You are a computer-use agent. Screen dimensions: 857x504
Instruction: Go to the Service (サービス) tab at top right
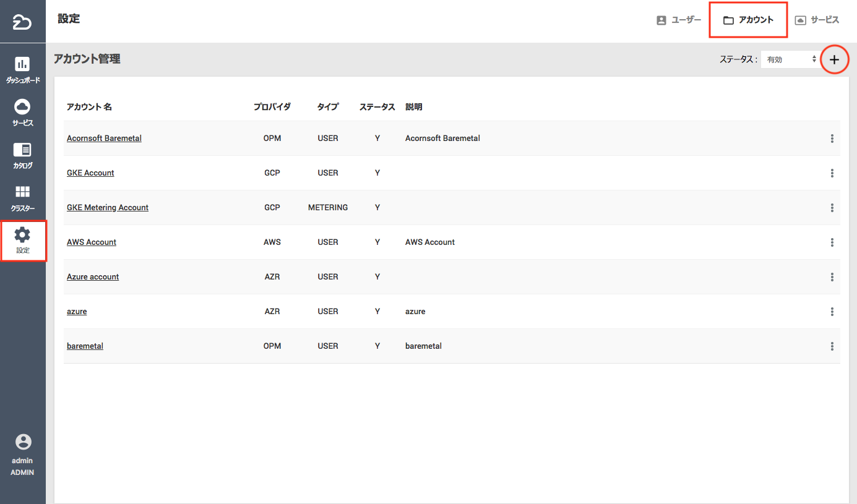tap(817, 20)
